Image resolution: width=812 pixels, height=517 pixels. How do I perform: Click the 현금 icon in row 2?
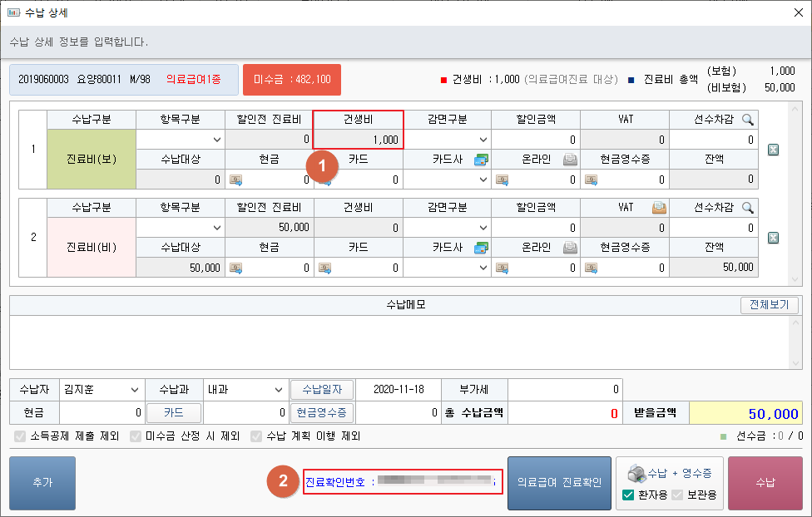tap(236, 268)
